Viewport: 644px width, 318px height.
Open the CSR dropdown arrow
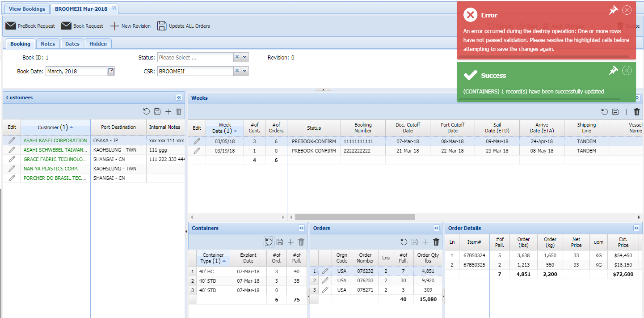pyautogui.click(x=244, y=71)
